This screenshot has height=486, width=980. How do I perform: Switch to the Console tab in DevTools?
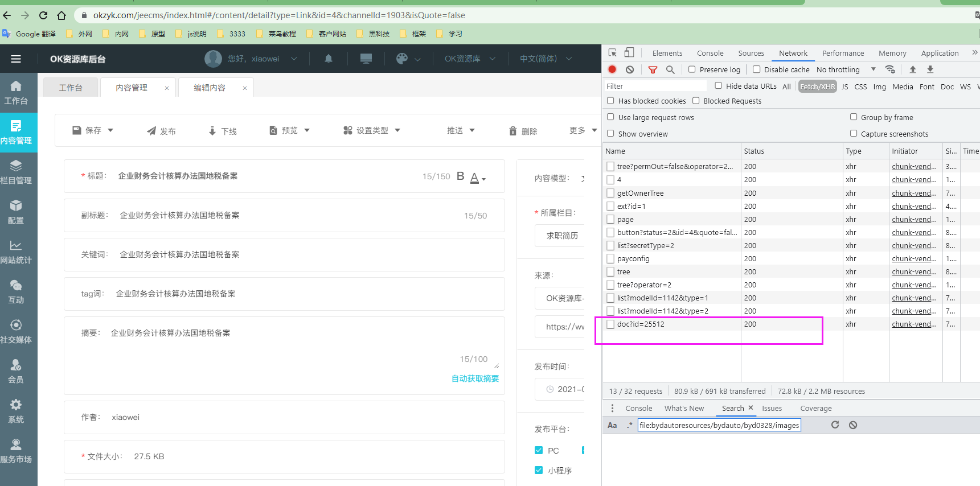pos(710,53)
